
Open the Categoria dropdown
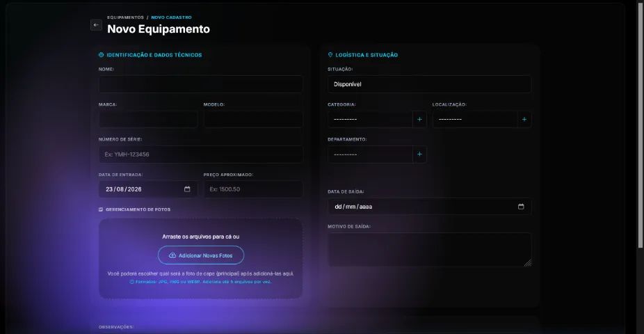coord(370,119)
